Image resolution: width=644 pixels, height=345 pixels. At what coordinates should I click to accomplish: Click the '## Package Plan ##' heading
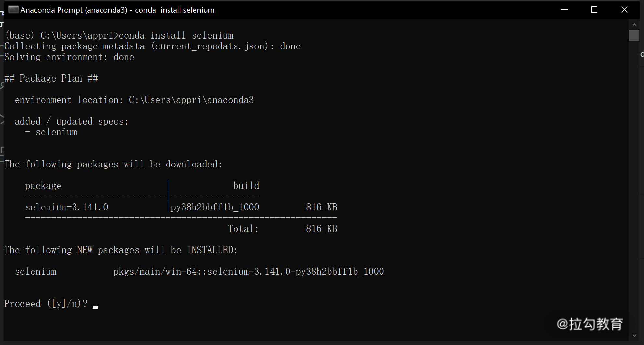click(x=51, y=78)
